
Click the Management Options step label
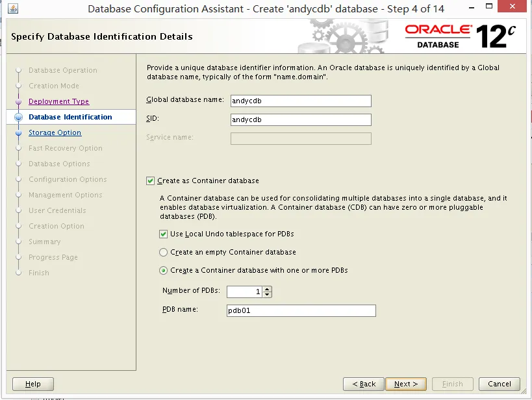pos(65,195)
